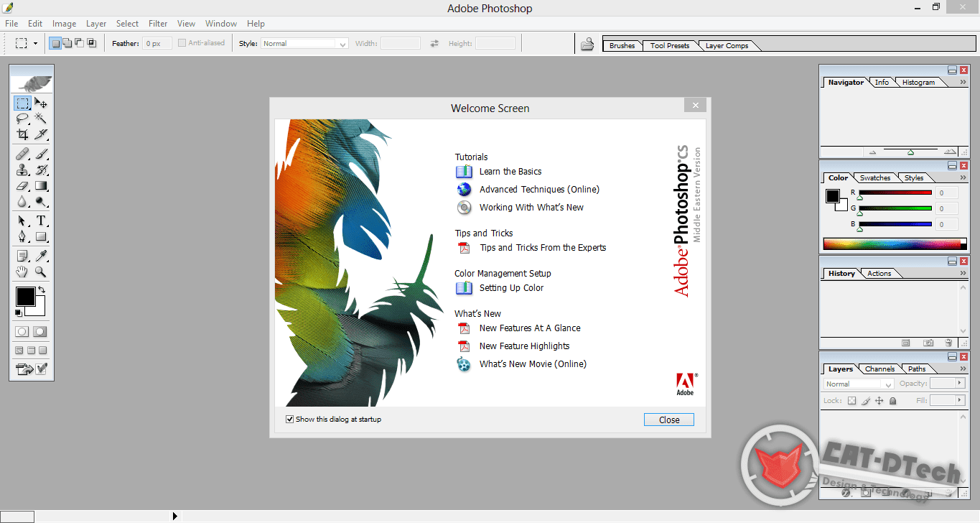Click the red R slider in Color panel
Screen dimensions: 980x523
(x=895, y=193)
